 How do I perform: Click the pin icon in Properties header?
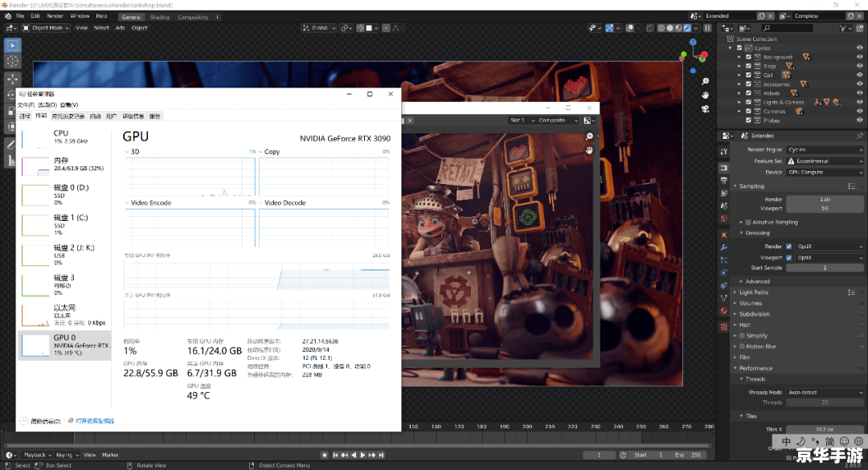859,136
